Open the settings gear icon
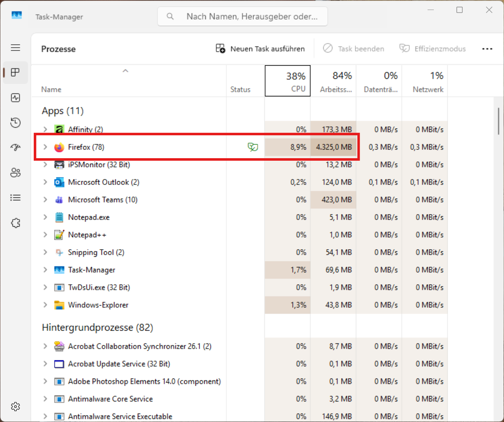Image resolution: width=504 pixels, height=422 pixels. 15,407
